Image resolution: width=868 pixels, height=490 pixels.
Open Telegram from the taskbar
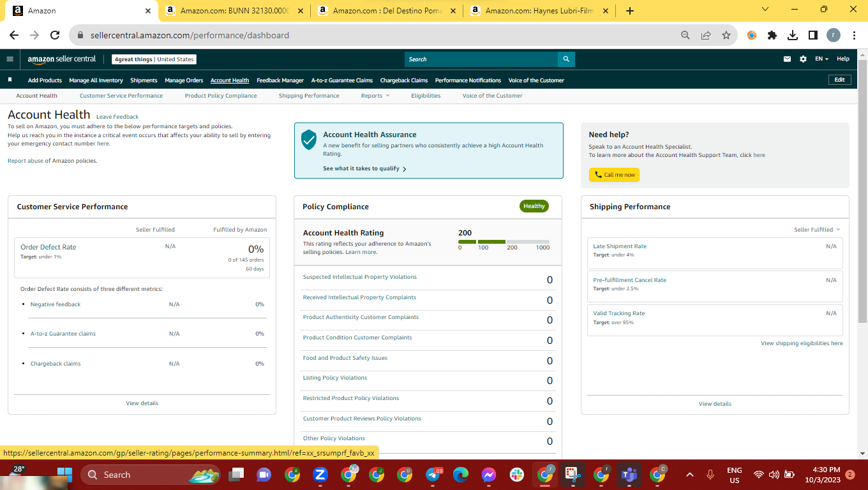coord(432,475)
